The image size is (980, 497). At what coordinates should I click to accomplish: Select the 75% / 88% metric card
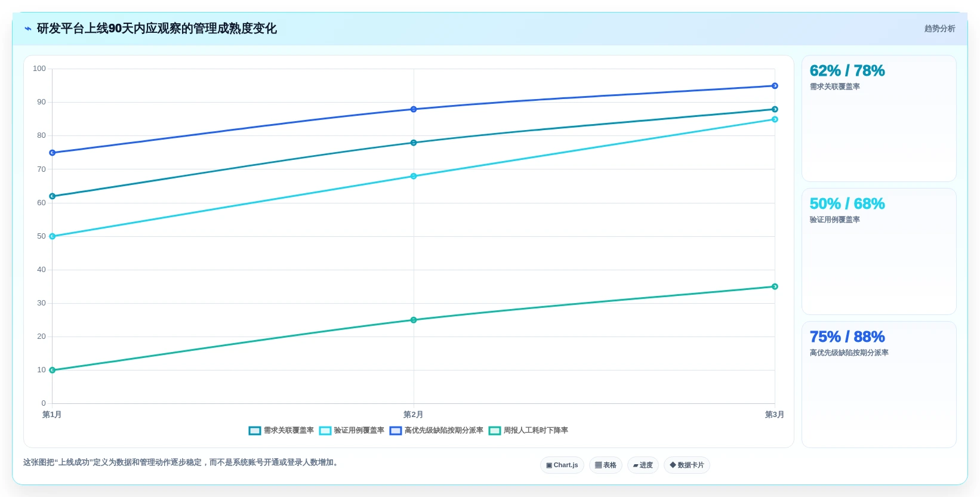tap(879, 385)
